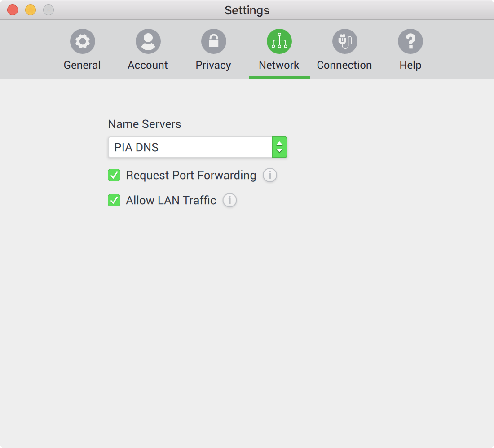The width and height of the screenshot is (494, 448).
Task: Switch to the Privacy tab label
Action: click(213, 65)
